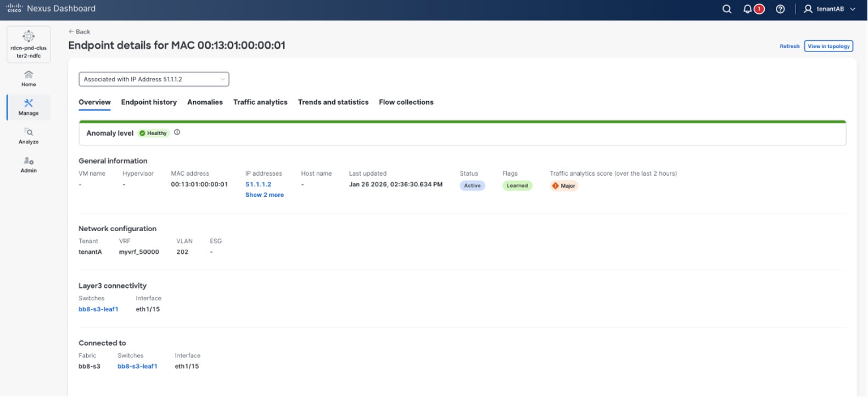The height and width of the screenshot is (398, 868).
Task: Switch to the Trends and statistics tab
Action: tap(333, 102)
